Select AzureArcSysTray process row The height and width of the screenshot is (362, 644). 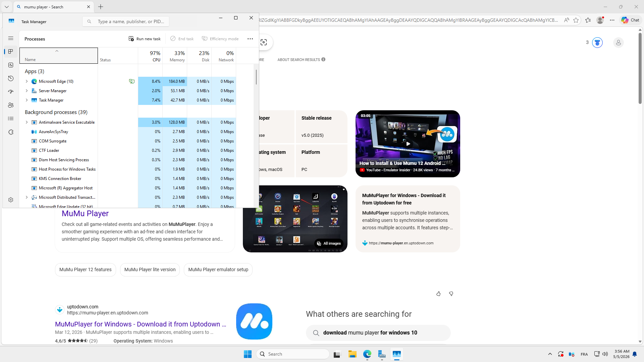tap(128, 132)
